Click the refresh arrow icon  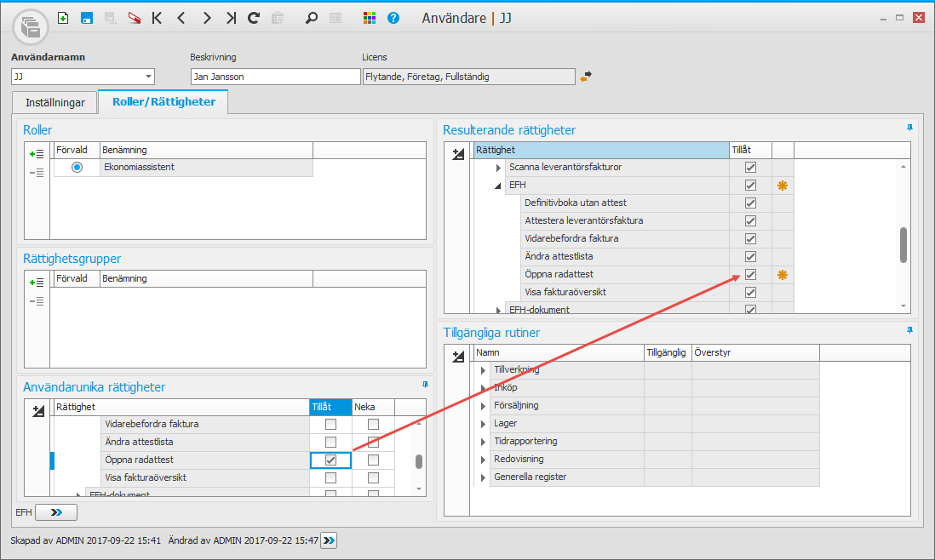254,18
